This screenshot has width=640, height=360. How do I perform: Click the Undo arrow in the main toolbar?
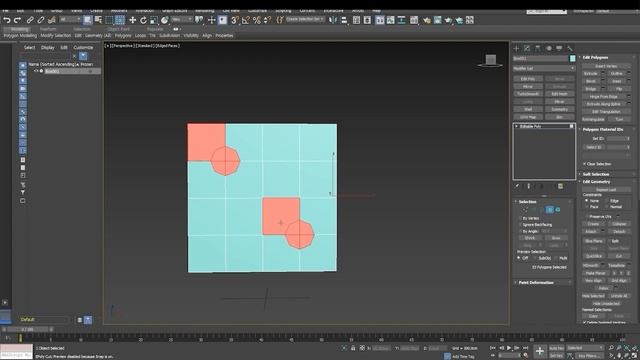tap(7, 20)
